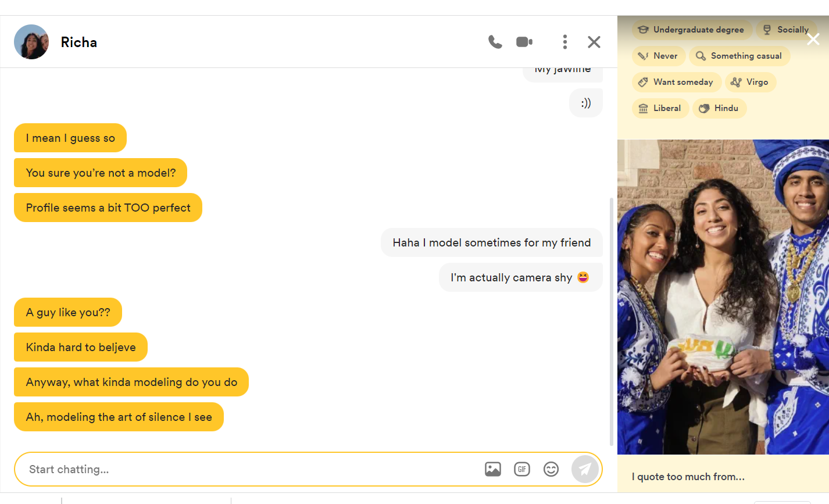Click the chat scrollbar
Screen dimensions: 829x504
click(x=611, y=320)
